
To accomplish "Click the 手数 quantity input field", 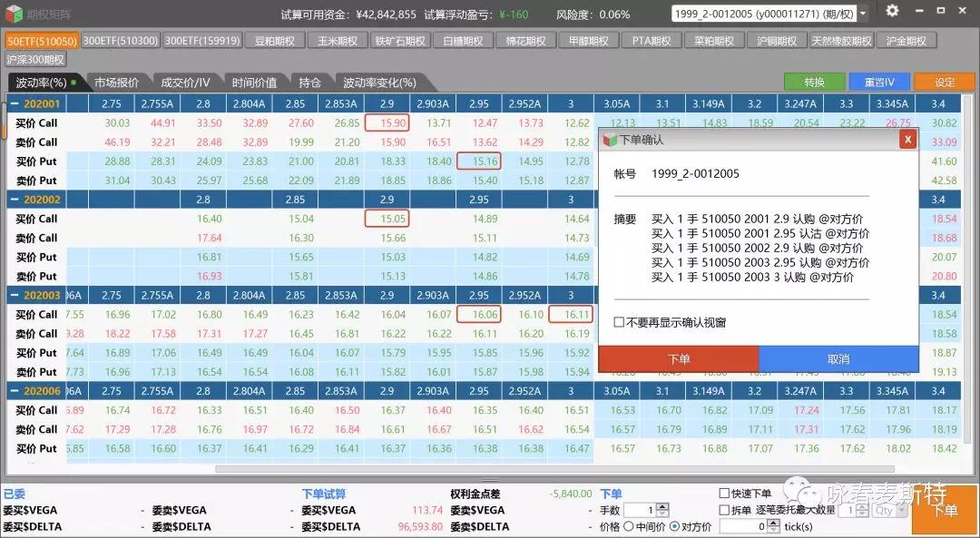I will [x=640, y=511].
